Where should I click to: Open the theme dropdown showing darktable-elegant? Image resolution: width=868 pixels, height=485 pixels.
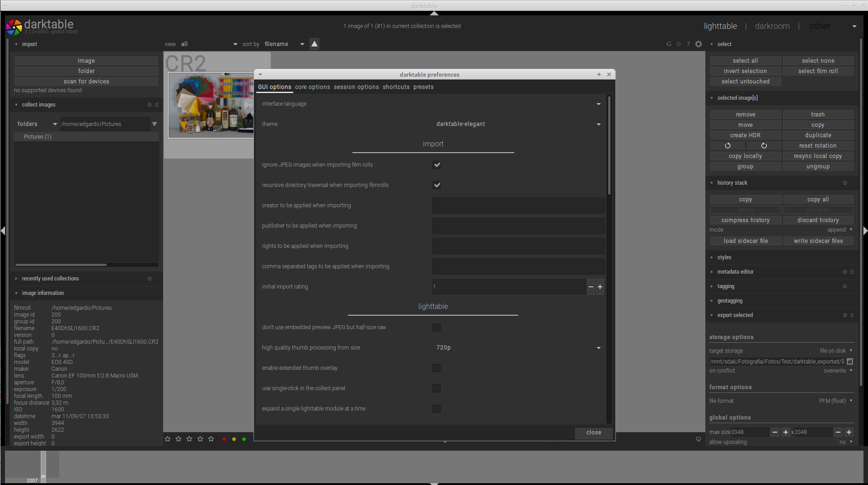tap(518, 124)
